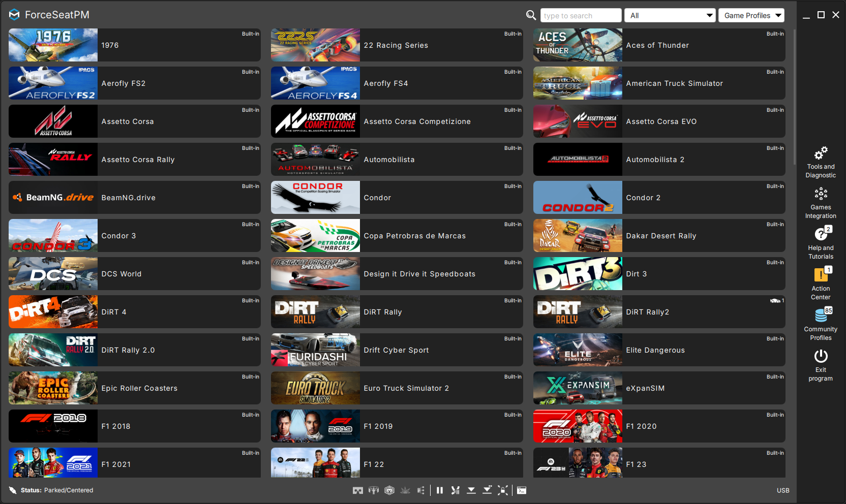Click the Drift Cyber Sport text
The height and width of the screenshot is (504, 846).
tap(396, 350)
